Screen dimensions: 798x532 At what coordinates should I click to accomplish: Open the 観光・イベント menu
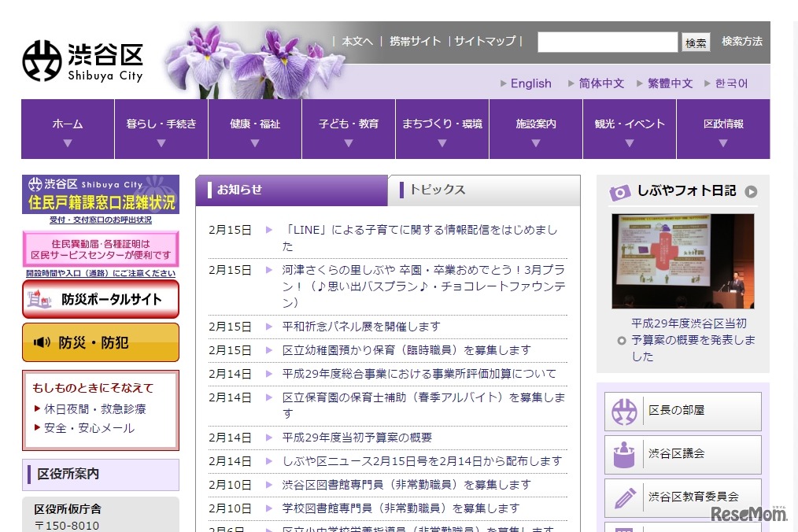(629, 130)
